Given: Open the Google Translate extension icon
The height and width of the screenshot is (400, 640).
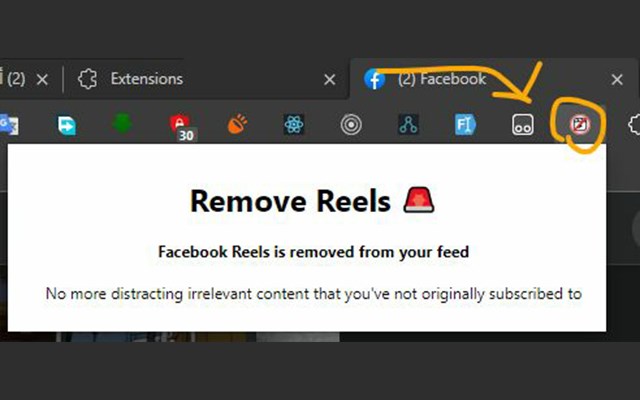Looking at the screenshot, I should (9, 125).
